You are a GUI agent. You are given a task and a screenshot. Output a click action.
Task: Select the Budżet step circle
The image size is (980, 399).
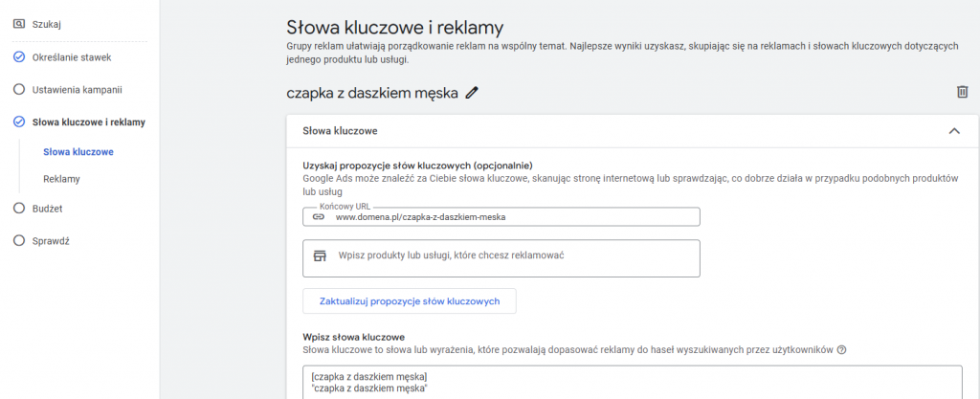pyautogui.click(x=19, y=208)
